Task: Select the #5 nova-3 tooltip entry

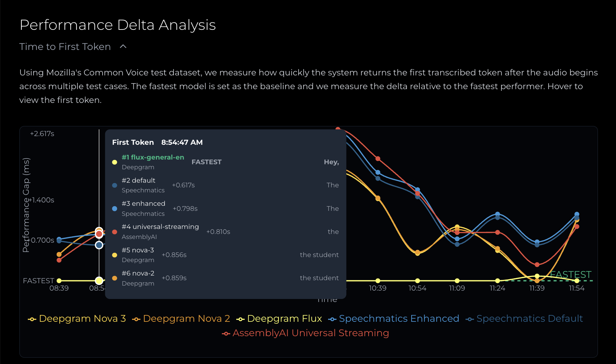Action: 138,250
